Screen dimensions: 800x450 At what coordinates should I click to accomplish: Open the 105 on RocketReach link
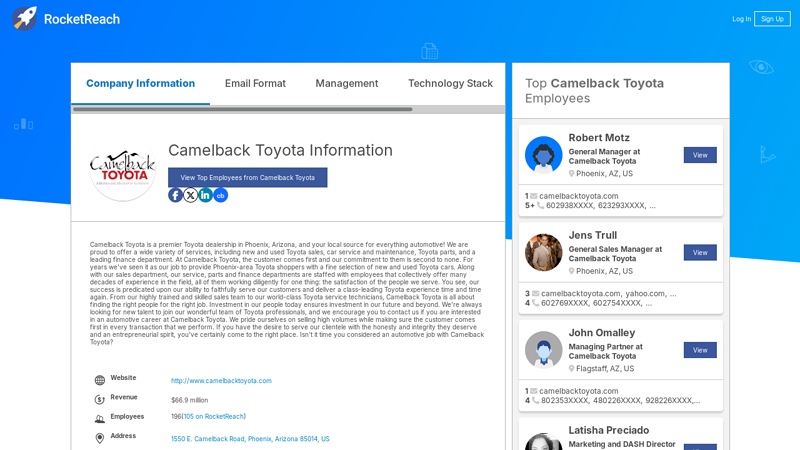[x=214, y=416]
